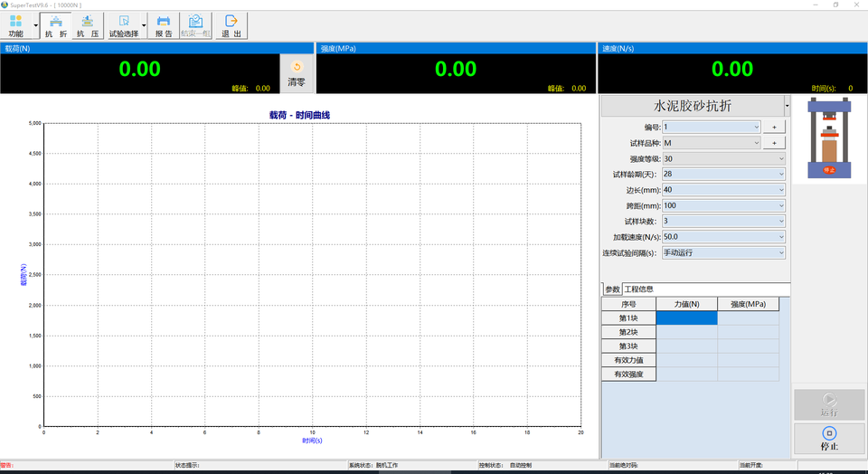Click the testing machine thumbnail image
Screen dimensions: 868x474
(829, 140)
